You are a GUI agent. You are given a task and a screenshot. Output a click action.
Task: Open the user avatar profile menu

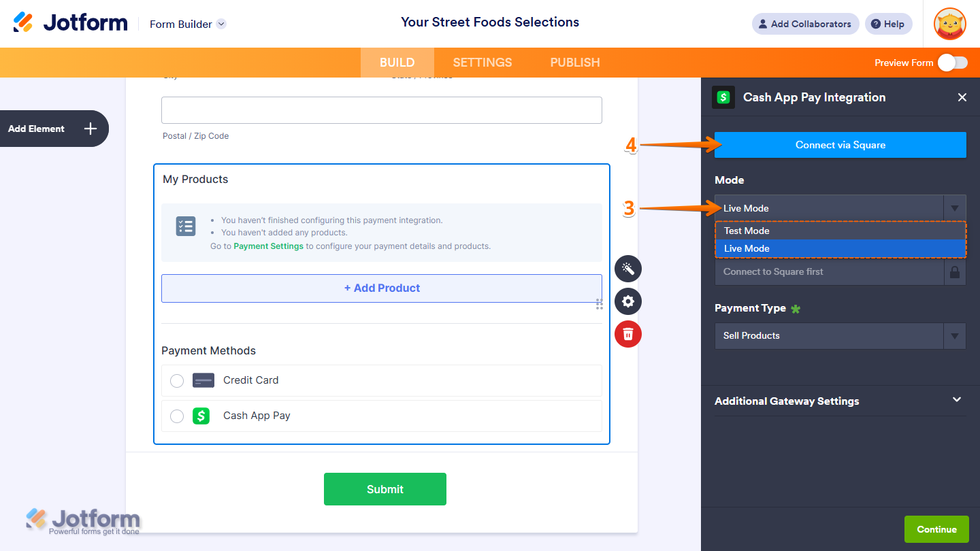pos(950,24)
